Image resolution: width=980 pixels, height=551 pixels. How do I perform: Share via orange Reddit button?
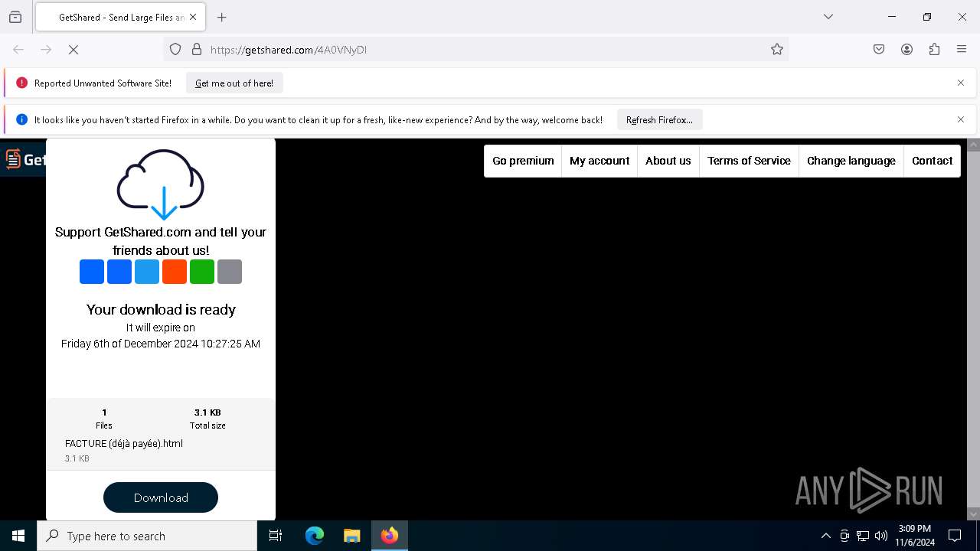175,272
